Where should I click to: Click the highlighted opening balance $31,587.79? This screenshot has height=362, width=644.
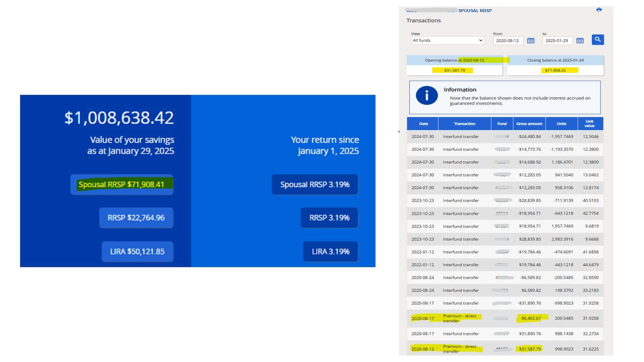click(x=454, y=70)
